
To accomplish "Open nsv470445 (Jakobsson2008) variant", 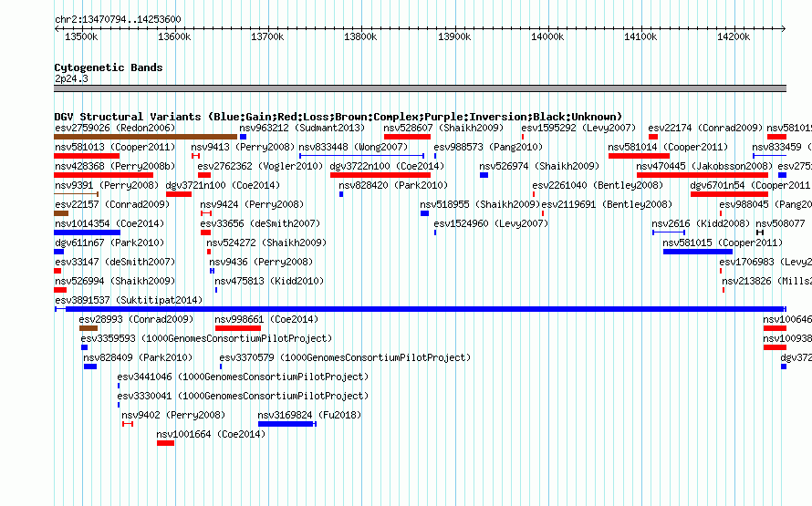I will pyautogui.click(x=704, y=166).
